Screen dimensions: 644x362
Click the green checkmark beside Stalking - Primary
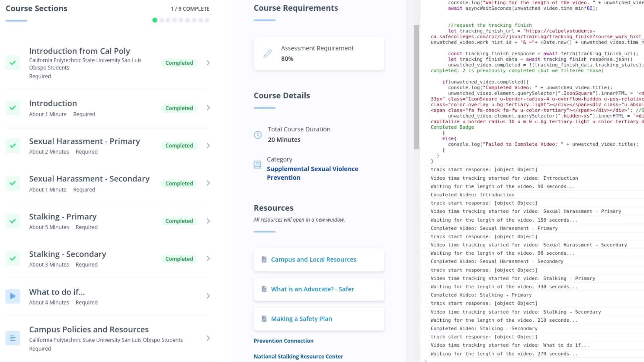pyautogui.click(x=13, y=221)
